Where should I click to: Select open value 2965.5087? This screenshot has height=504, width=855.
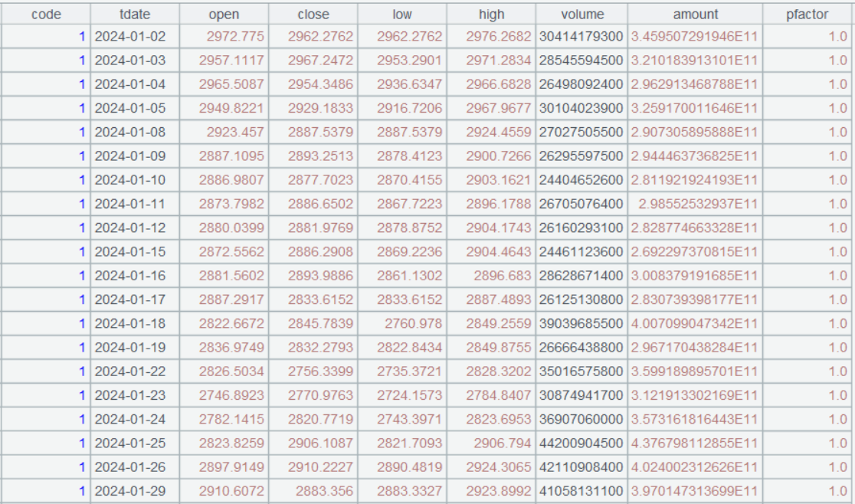click(224, 84)
